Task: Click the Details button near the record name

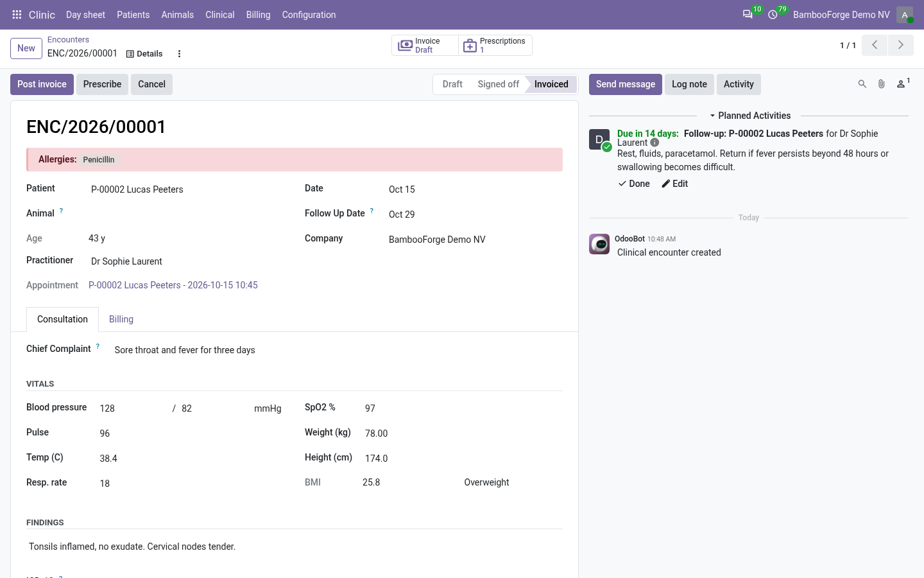Action: [144, 54]
